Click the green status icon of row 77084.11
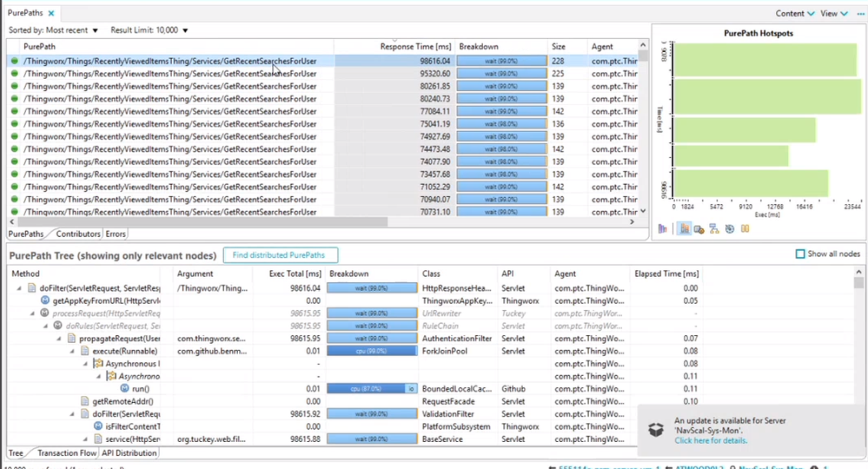Viewport: 868px width, 469px height. click(15, 111)
